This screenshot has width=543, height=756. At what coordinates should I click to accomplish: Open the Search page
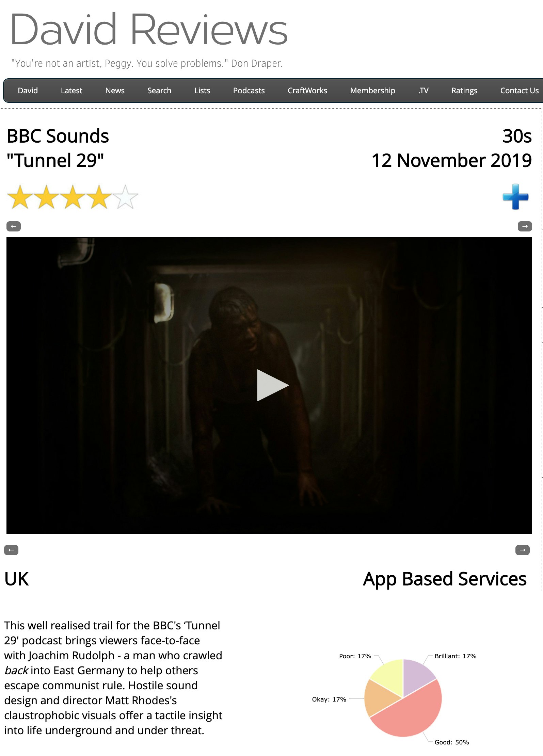click(x=159, y=91)
